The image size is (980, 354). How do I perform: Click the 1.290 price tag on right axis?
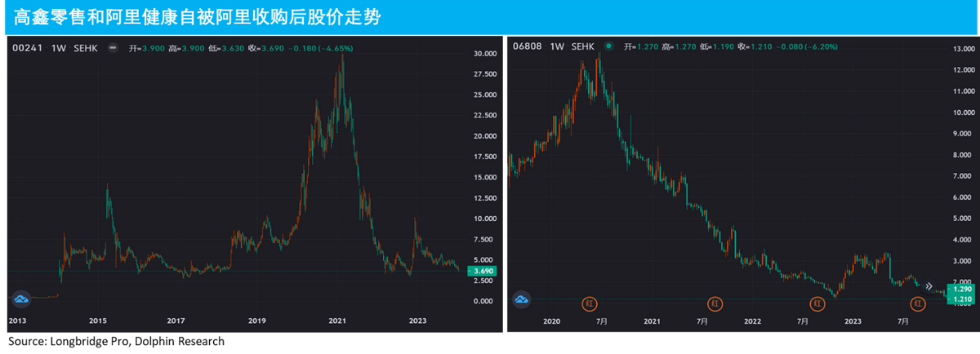pyautogui.click(x=960, y=290)
